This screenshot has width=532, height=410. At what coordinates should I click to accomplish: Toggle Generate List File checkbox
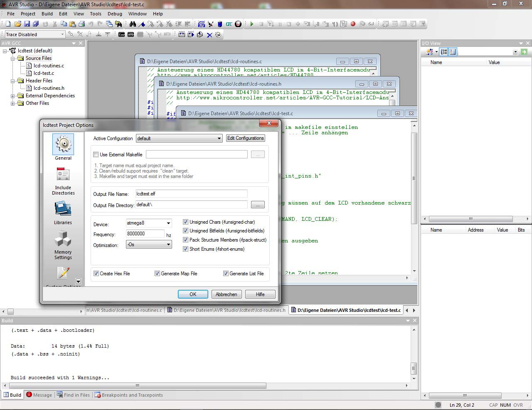226,274
